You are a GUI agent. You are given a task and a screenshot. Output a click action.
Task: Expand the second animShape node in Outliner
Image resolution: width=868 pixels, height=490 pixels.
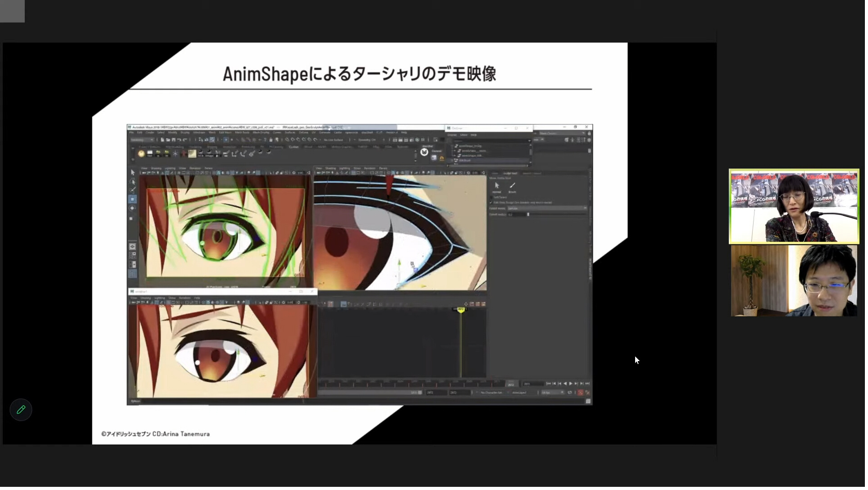454,151
